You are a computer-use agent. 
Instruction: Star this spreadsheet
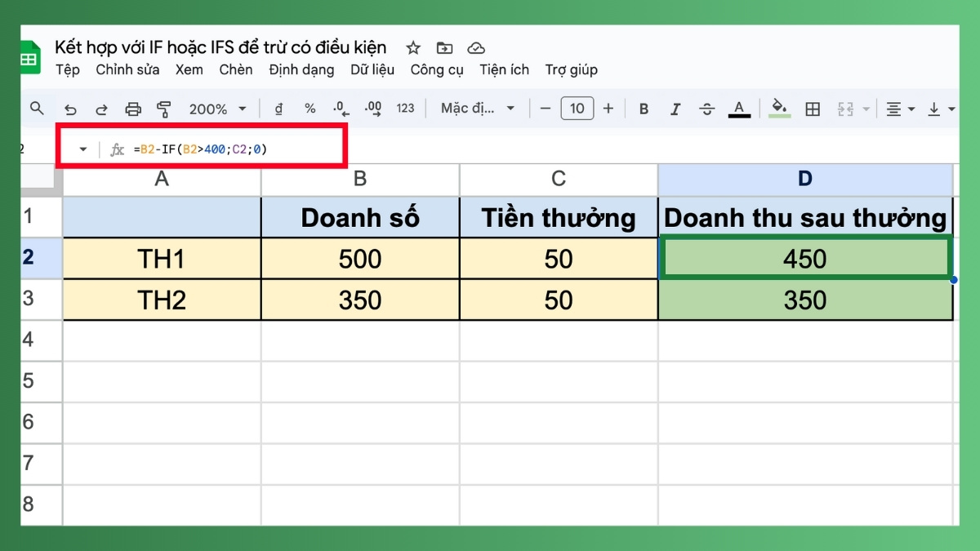[413, 48]
